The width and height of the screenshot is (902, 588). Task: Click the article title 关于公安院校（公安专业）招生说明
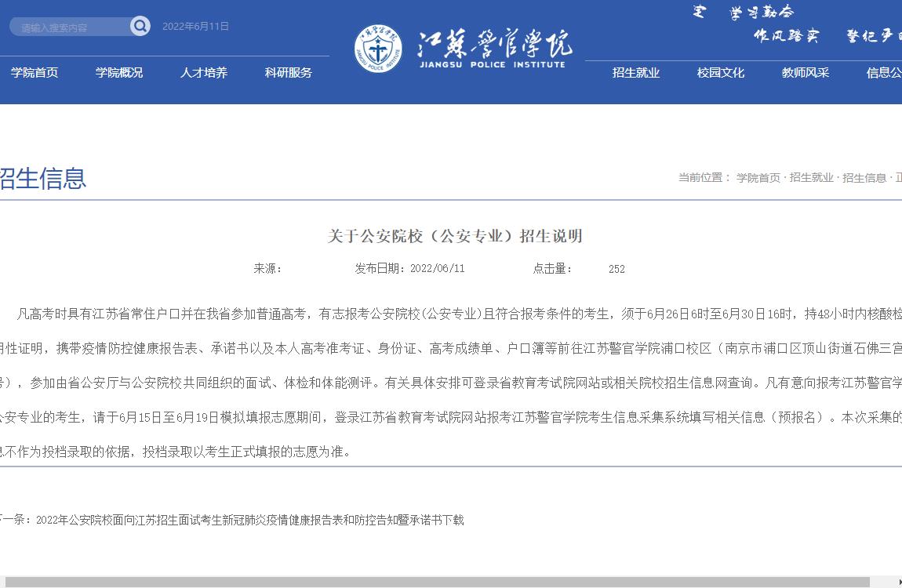[x=455, y=236]
